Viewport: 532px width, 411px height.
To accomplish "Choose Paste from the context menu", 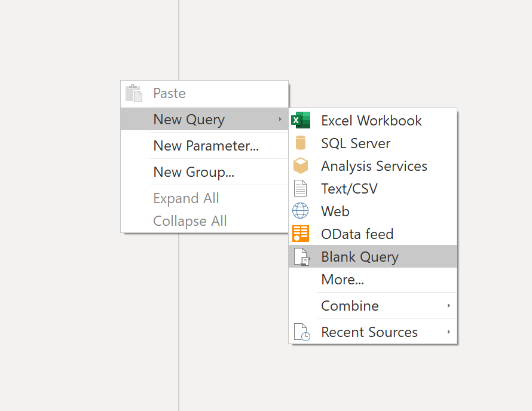I will pyautogui.click(x=204, y=93).
